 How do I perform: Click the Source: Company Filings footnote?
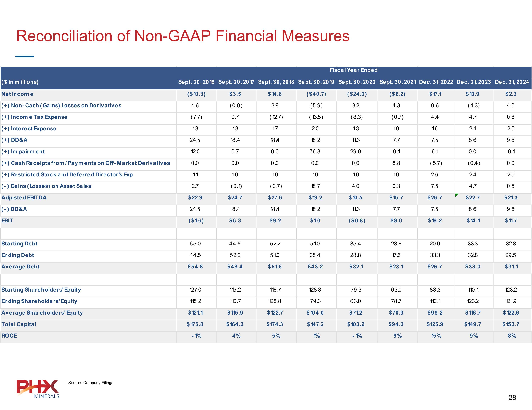coord(91,383)
